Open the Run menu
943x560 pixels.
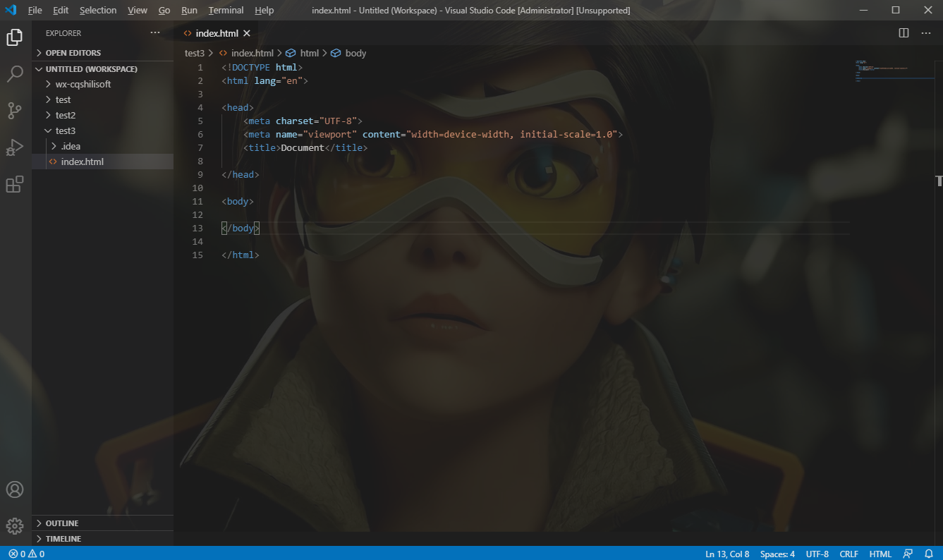[189, 10]
